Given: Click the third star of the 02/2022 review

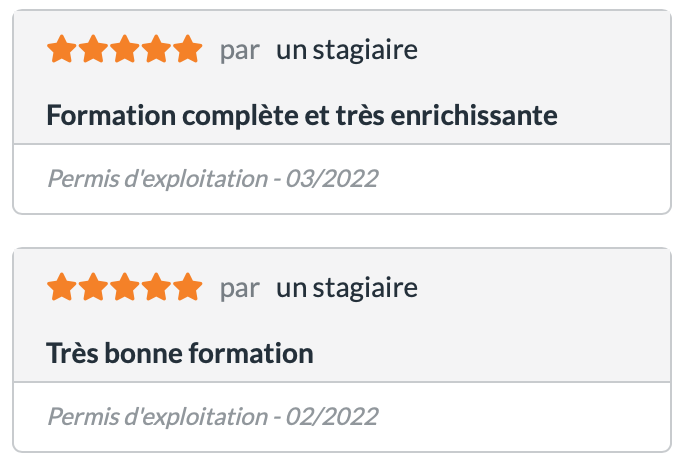Looking at the screenshot, I should pos(125,289).
